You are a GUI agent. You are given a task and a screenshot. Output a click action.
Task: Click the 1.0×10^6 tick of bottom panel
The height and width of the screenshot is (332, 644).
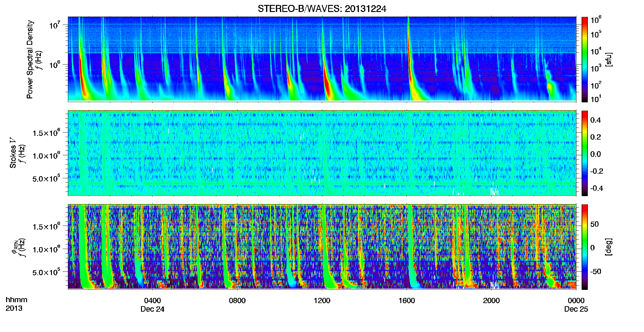pos(46,249)
